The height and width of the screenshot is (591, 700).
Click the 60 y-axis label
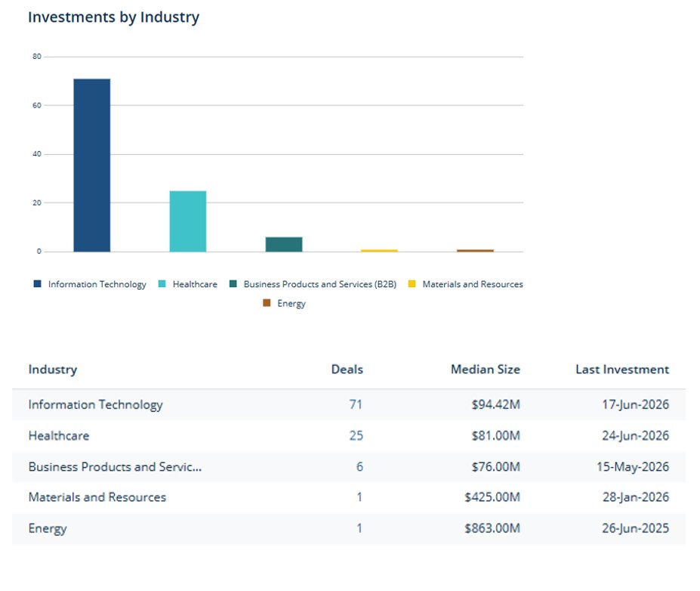pos(36,105)
